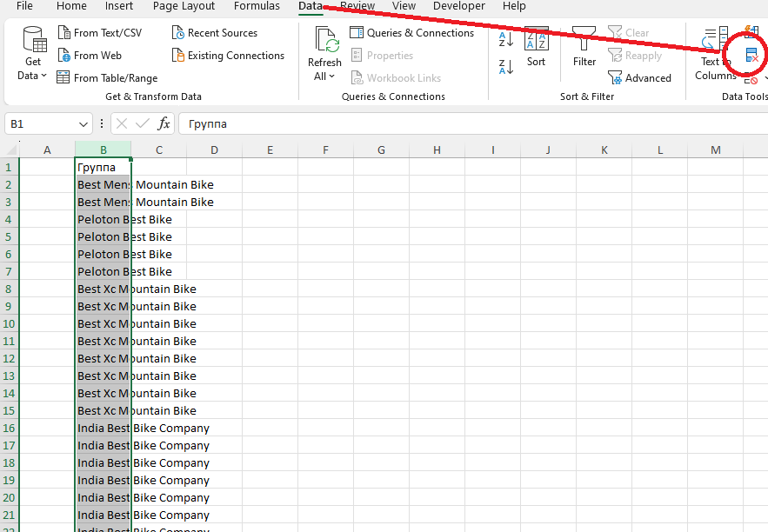
Task: Select all cells corner button
Action: [x=10, y=150]
